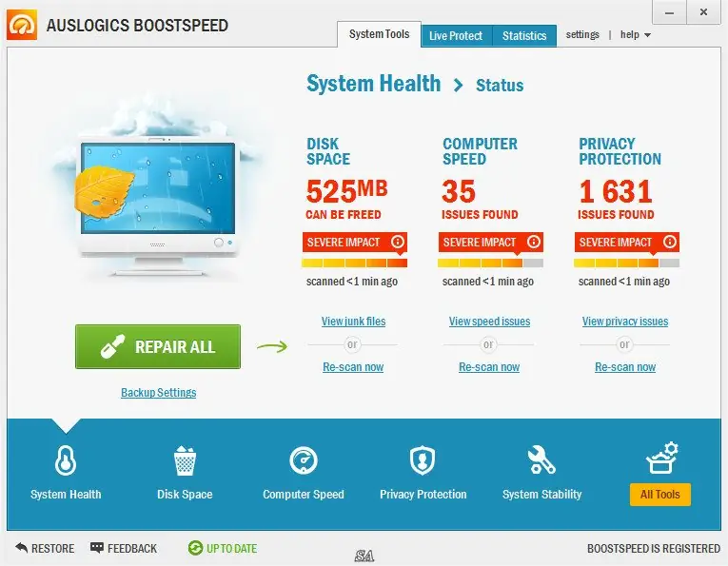Viewport: 728px width, 566px height.
Task: Click the Privacy Protection SEVERE IMPACT badge
Action: (x=627, y=243)
